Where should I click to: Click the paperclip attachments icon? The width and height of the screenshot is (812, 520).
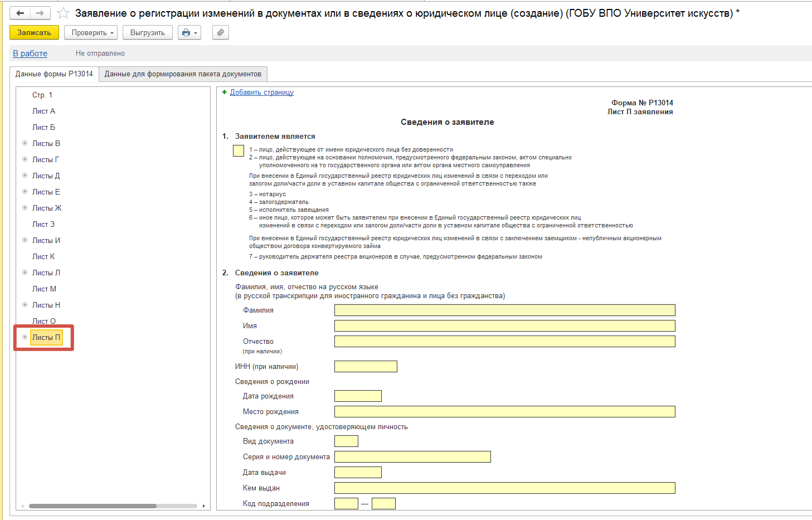coord(221,33)
